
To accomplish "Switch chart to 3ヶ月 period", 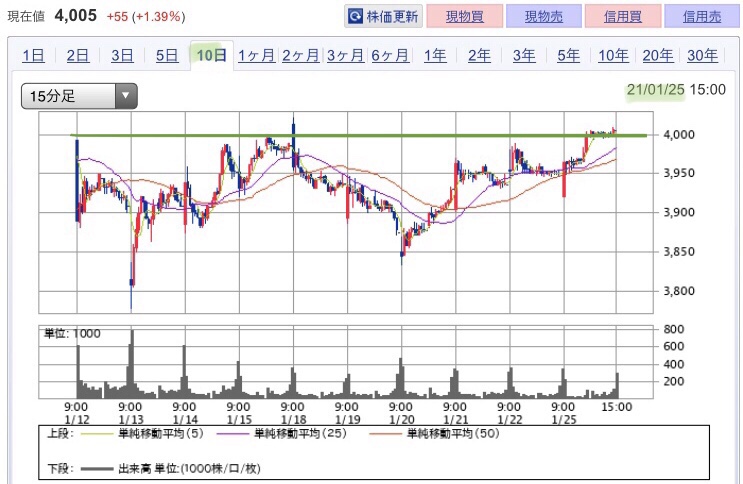I will tap(345, 55).
